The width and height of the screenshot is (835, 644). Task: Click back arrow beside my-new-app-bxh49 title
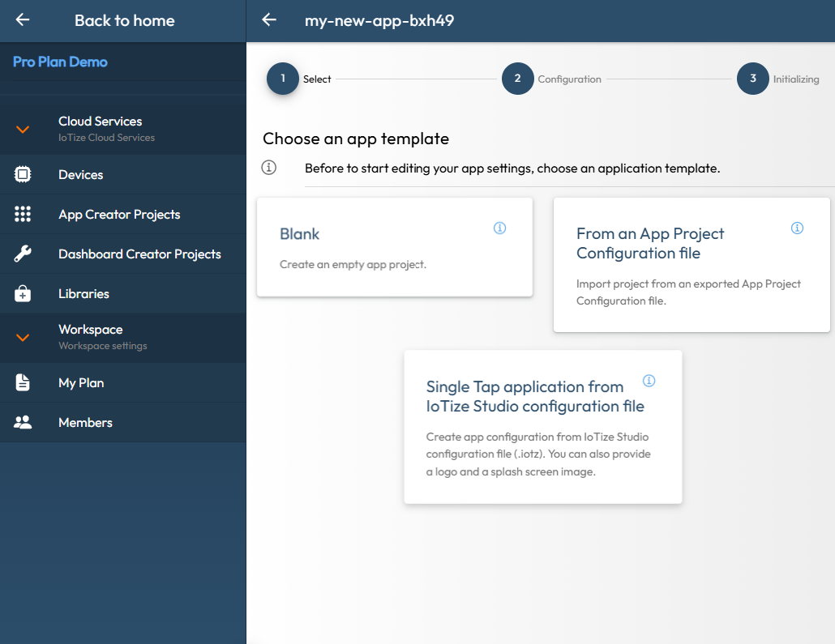(269, 20)
